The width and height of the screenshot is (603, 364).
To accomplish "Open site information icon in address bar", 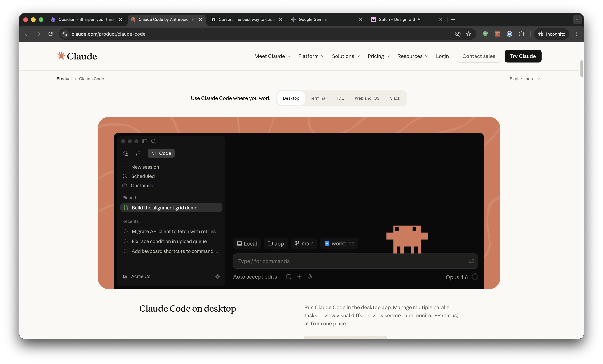I will (x=65, y=34).
